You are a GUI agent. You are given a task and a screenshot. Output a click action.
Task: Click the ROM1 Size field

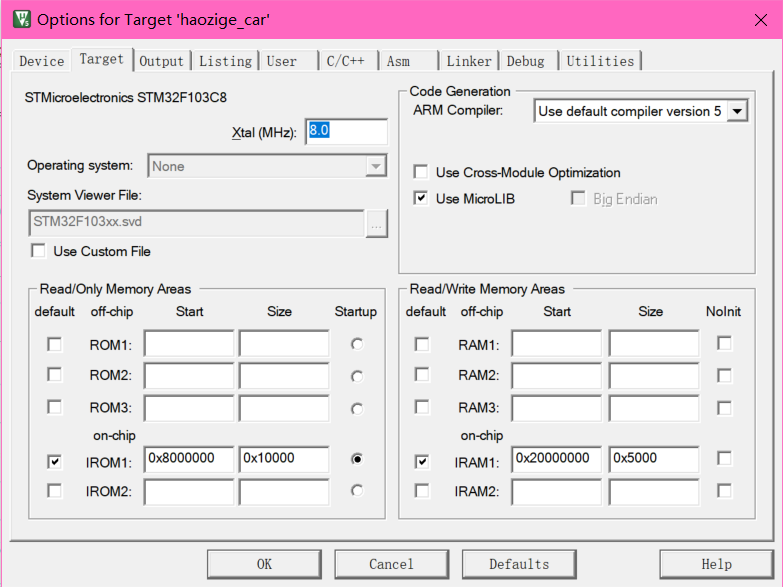(284, 343)
